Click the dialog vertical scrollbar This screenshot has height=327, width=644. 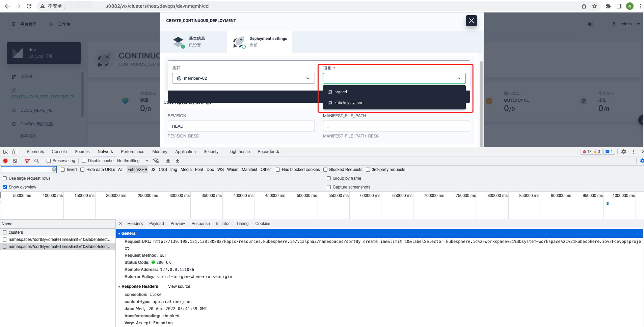(481, 104)
